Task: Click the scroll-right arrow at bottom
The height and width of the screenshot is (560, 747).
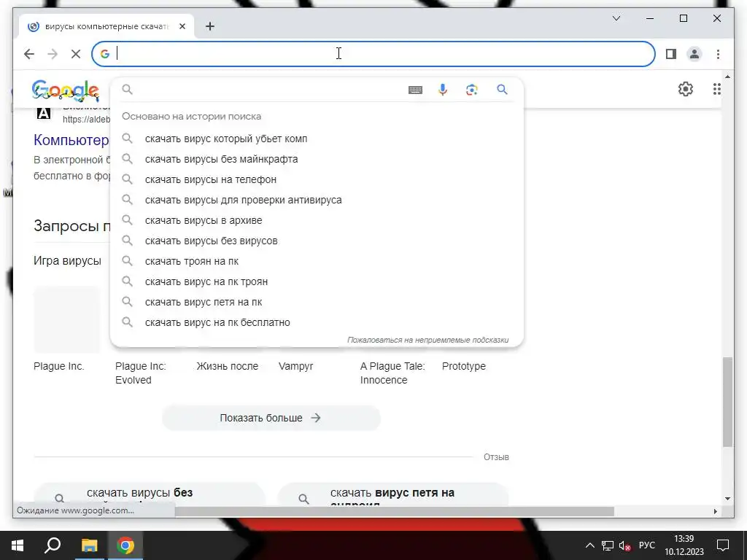Action: click(x=715, y=511)
